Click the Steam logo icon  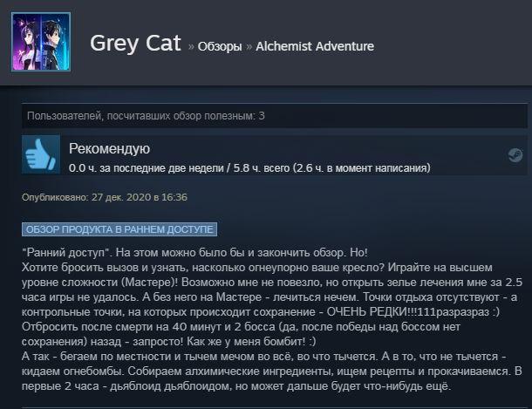pyautogui.click(x=515, y=155)
